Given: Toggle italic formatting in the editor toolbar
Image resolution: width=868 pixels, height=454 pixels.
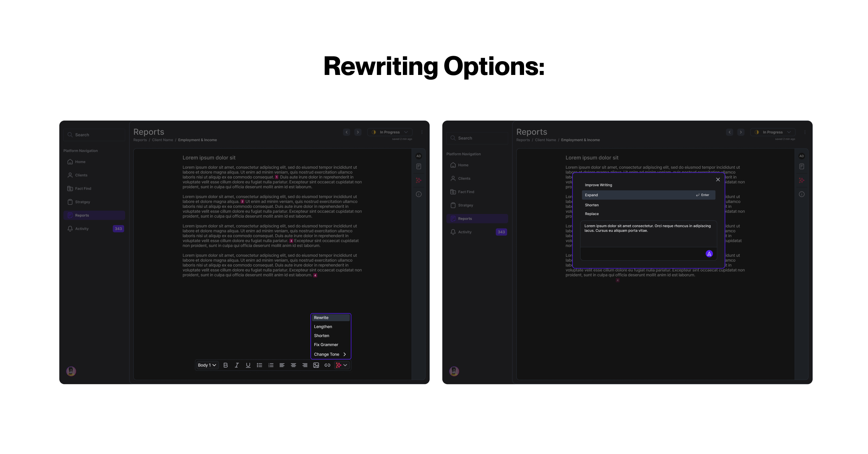Looking at the screenshot, I should click(237, 365).
